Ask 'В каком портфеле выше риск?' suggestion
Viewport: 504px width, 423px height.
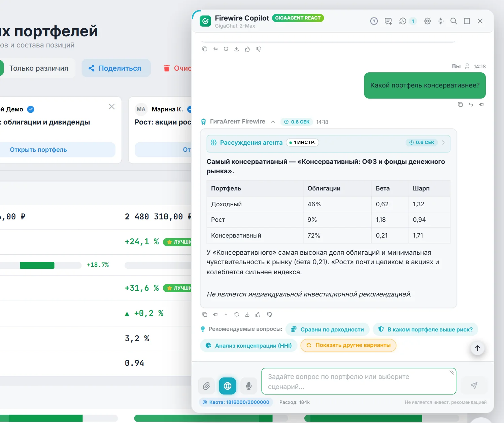click(x=425, y=329)
